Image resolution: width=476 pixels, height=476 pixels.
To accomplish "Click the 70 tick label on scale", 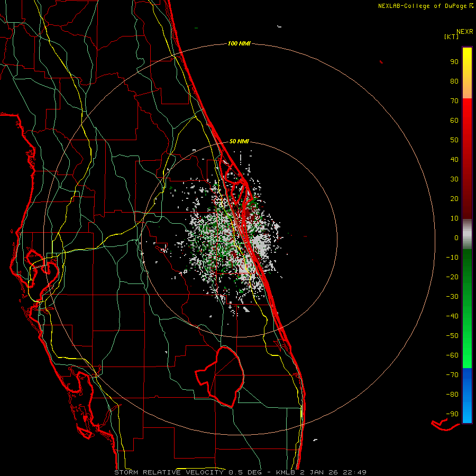I will click(x=454, y=101).
